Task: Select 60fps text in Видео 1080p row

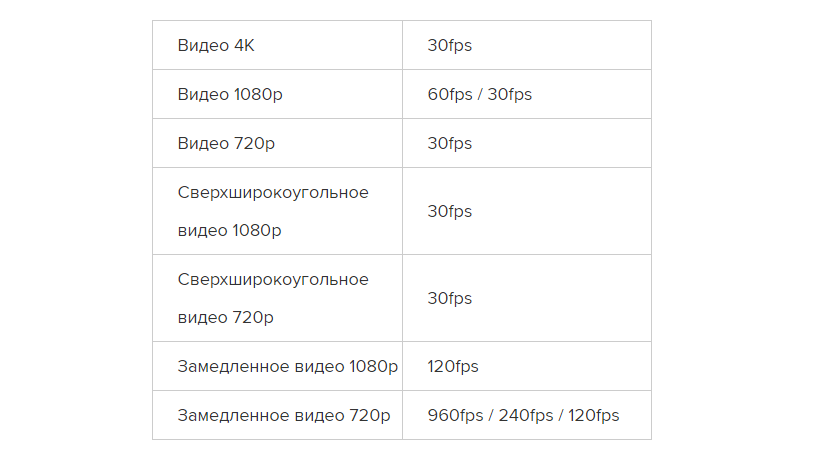Action: pyautogui.click(x=449, y=94)
